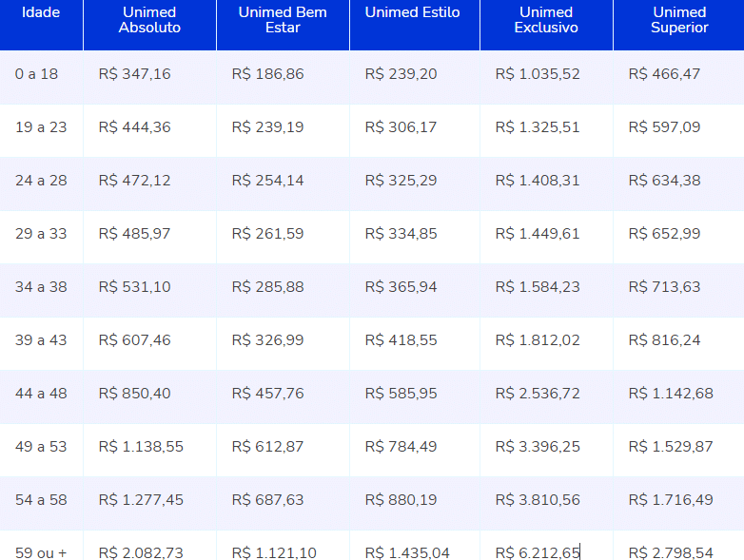Select the price R$ 816,24

pos(664,340)
